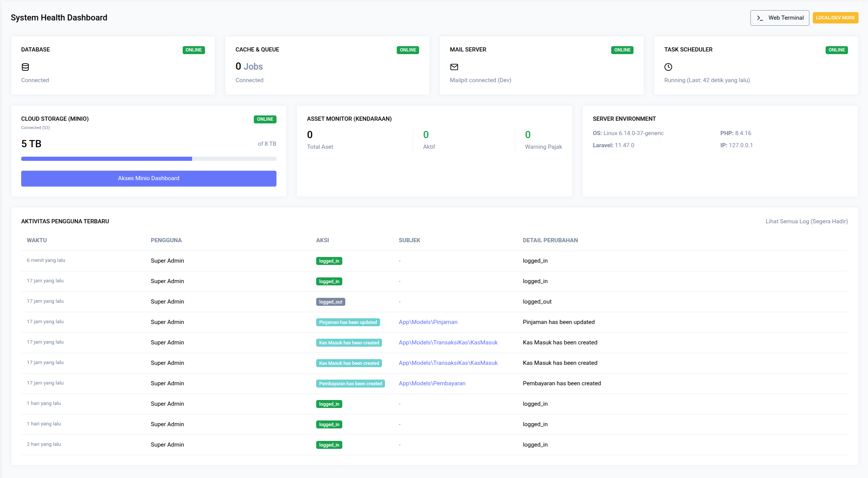The image size is (868, 478).
Task: Click the Database ONLINE status badge
Action: [194, 50]
